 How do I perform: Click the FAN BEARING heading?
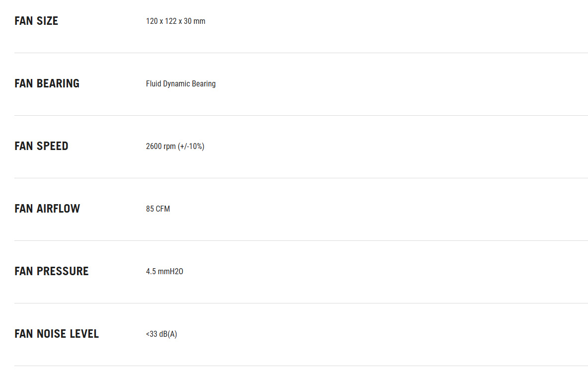pyautogui.click(x=47, y=83)
